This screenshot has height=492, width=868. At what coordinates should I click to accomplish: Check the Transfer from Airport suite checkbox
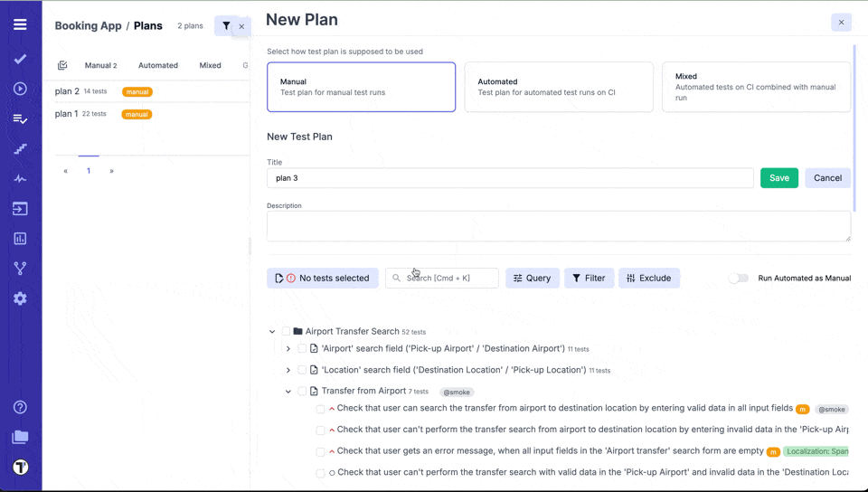pyautogui.click(x=302, y=391)
